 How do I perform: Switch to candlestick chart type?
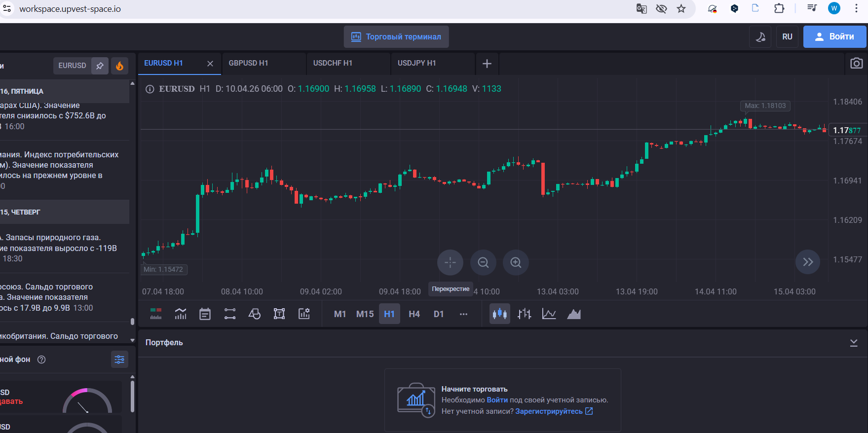point(499,314)
